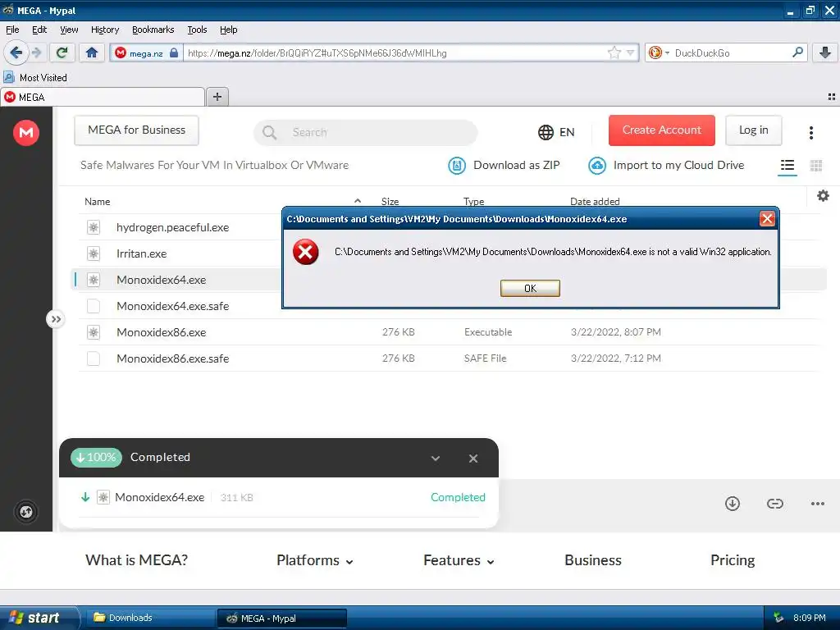The image size is (840, 630).
Task: Open the View menu
Action: pos(69,30)
